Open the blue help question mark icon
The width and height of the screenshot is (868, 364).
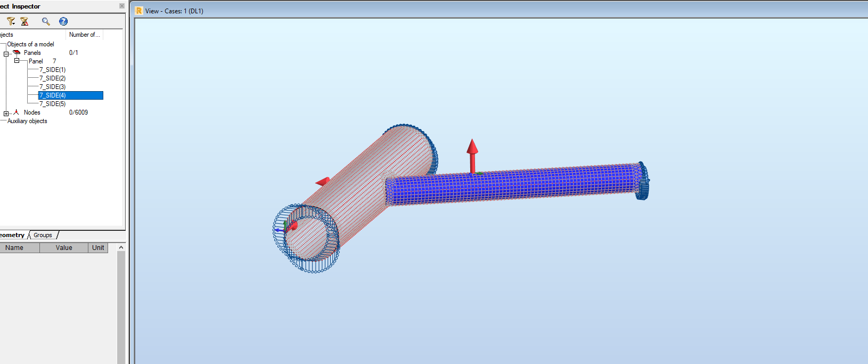click(x=63, y=21)
